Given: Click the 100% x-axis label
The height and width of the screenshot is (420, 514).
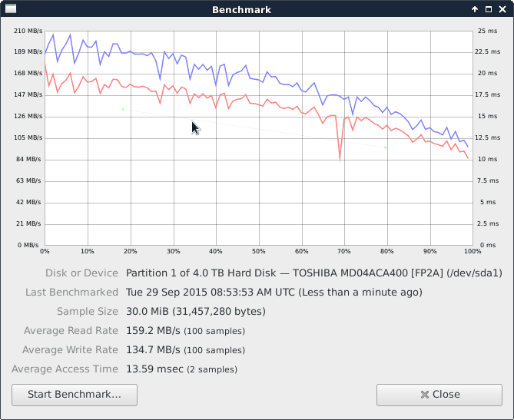Looking at the screenshot, I should [x=473, y=251].
